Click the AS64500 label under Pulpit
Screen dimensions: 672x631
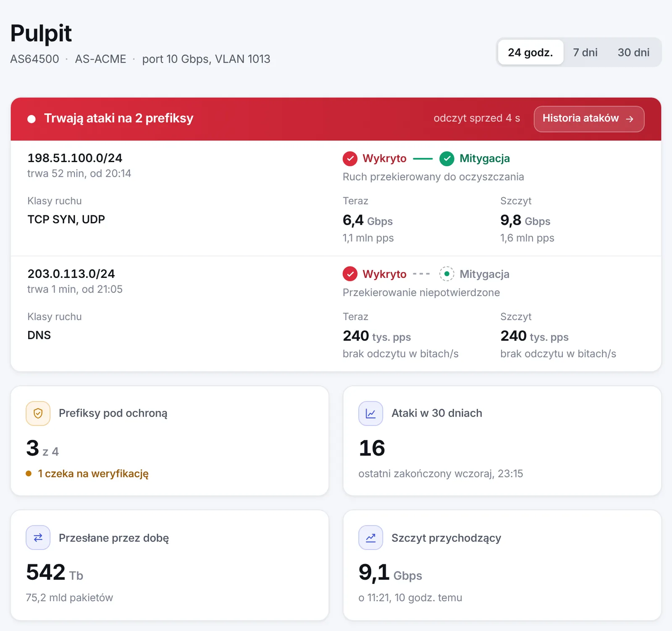click(34, 59)
